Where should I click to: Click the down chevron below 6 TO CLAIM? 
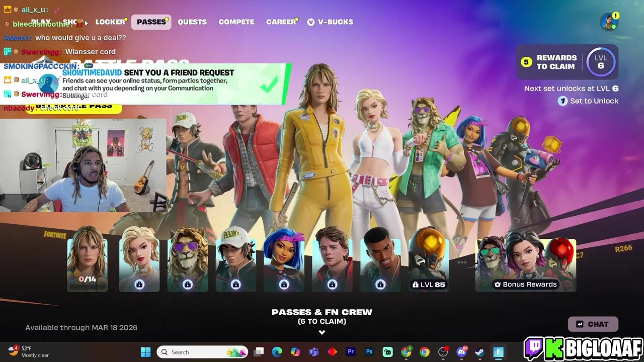pos(322,332)
